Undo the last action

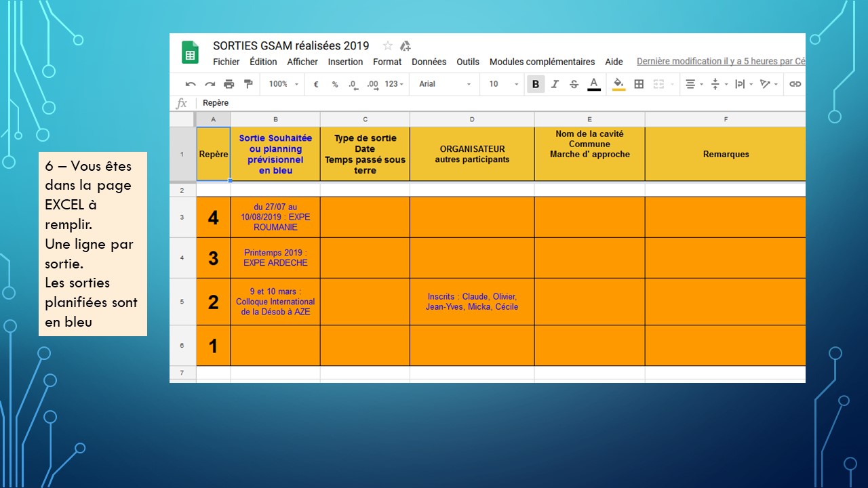tap(191, 84)
